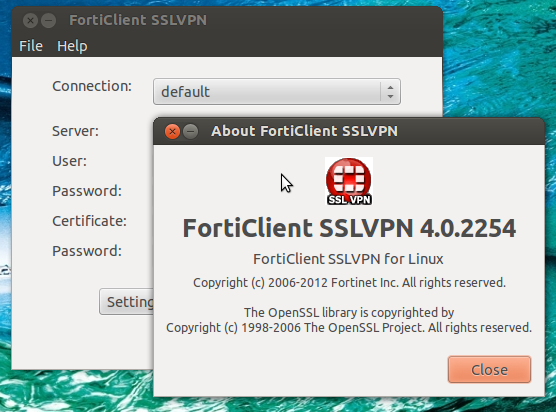Viewport: 556px width, 412px height.
Task: Click the red SSL VPN logo icon
Action: (x=349, y=181)
